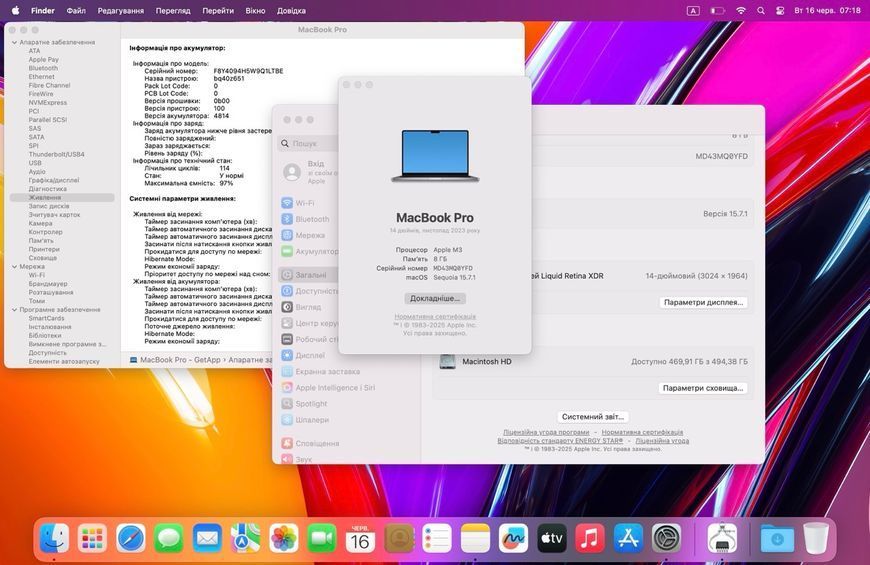Collapse the Апаратне забезпечення tree section

14,42
